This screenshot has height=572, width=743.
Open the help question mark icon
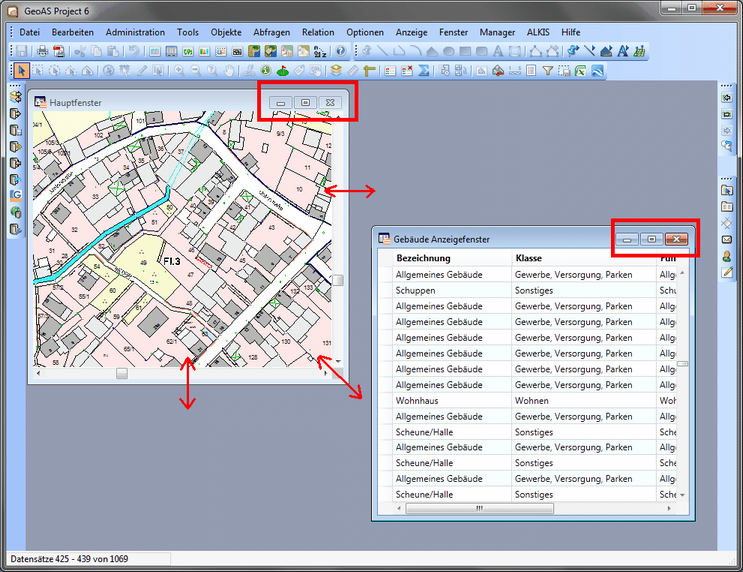340,51
